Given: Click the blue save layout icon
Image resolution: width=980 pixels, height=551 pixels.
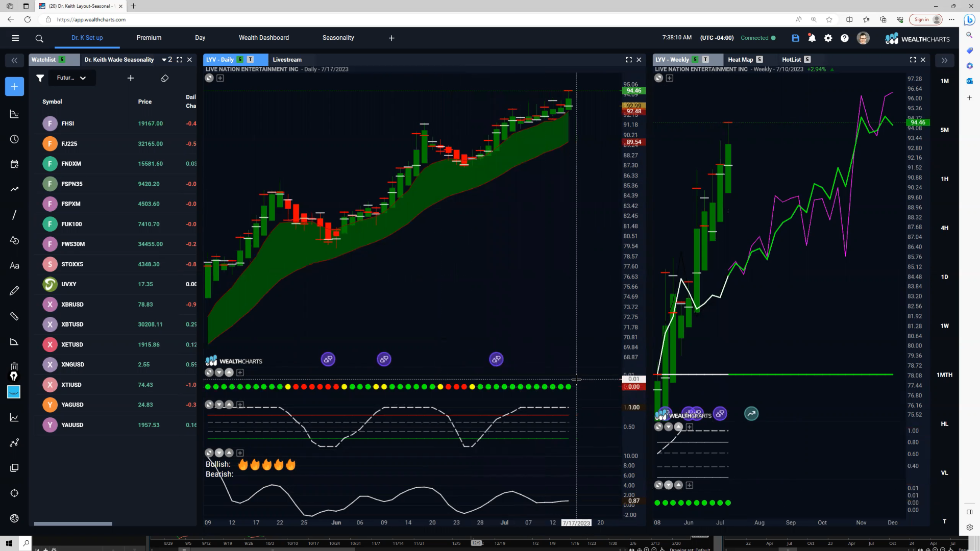Looking at the screenshot, I should click(x=795, y=38).
